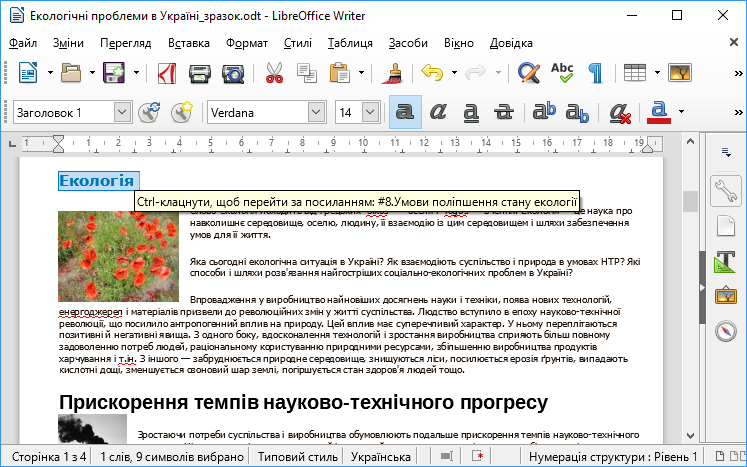Open a file with the folder icon
Image resolution: width=747 pixels, height=467 pixels.
pyautogui.click(x=71, y=73)
